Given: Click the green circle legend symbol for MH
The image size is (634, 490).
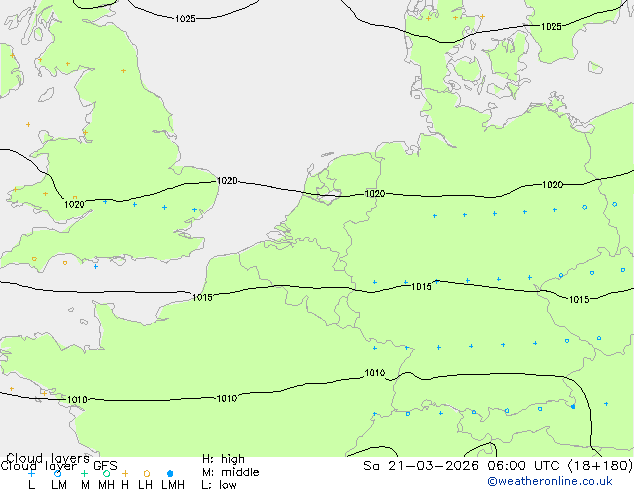Looking at the screenshot, I should (106, 473).
